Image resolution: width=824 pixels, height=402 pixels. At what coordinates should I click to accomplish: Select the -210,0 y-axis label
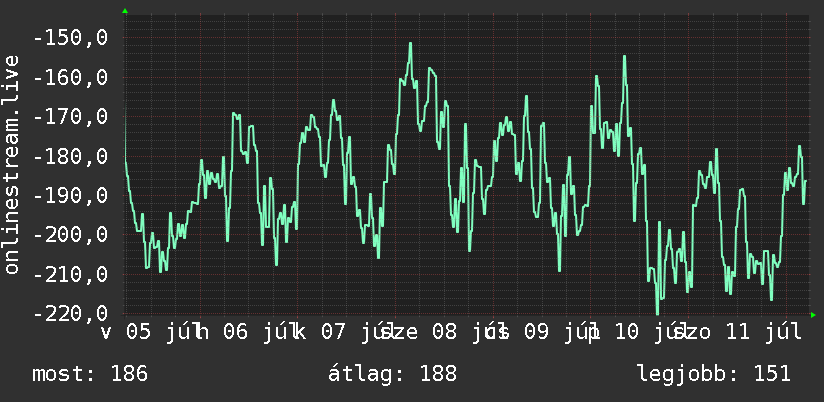coord(70,275)
